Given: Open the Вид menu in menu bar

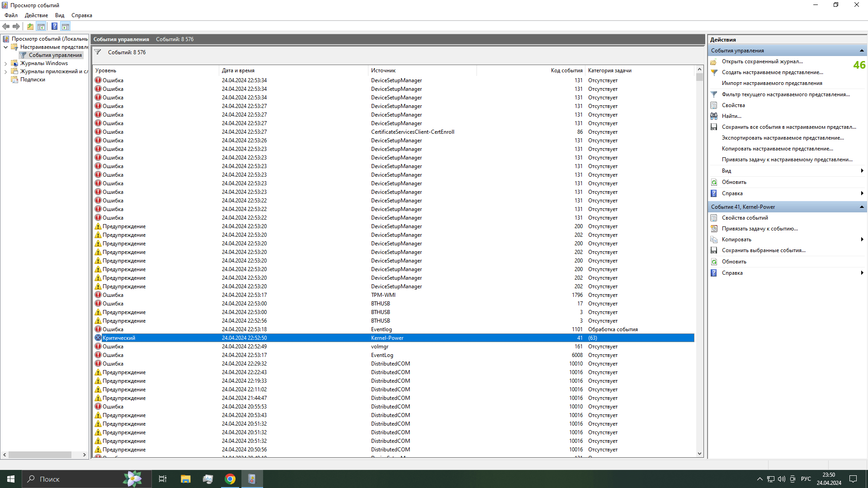Looking at the screenshot, I should (x=60, y=15).
